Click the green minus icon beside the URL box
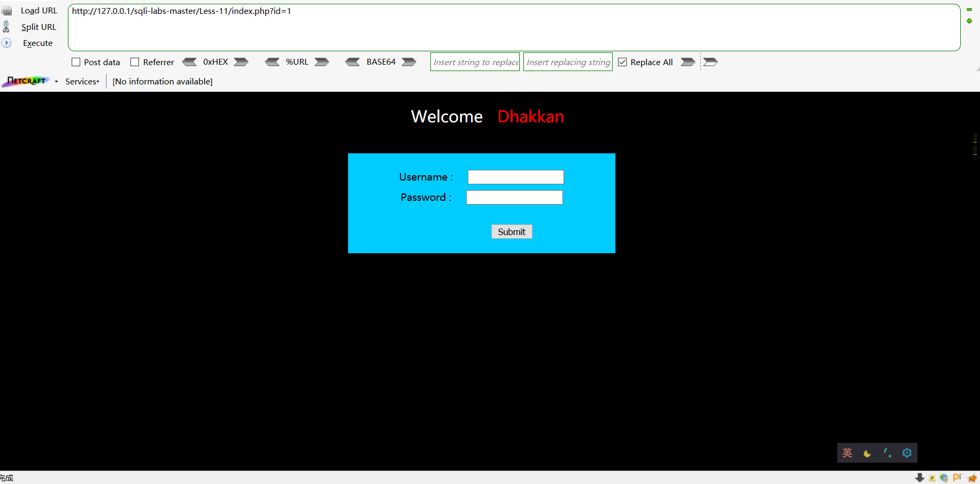The height and width of the screenshot is (484, 980). 969,10
